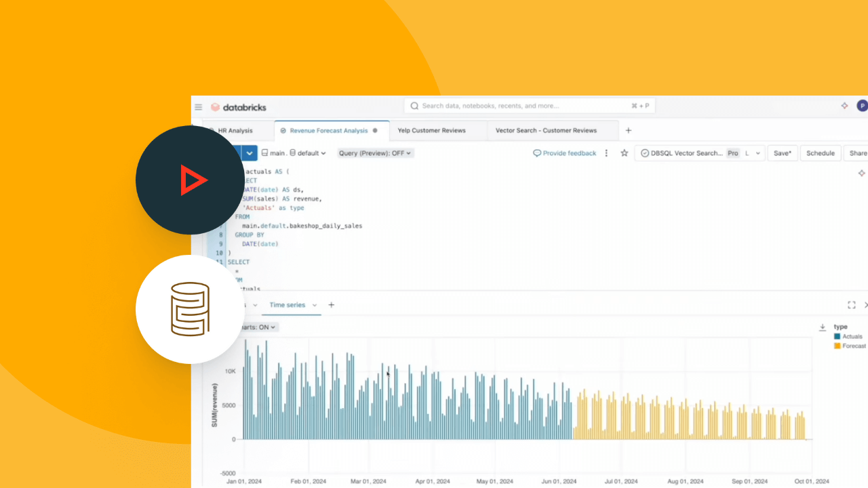Expand results panel to fullscreen

[852, 305]
